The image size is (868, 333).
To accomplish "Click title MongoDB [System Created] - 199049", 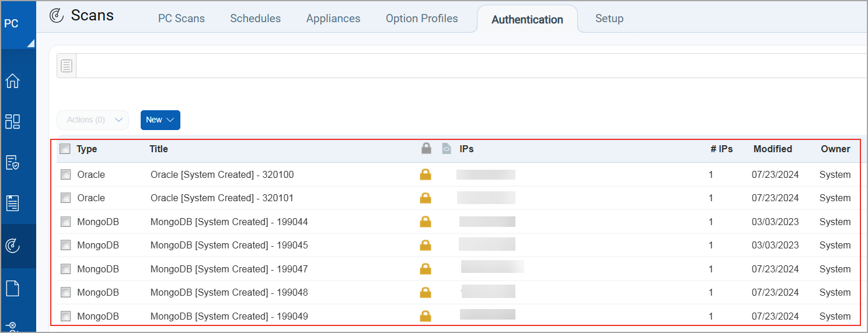I will [x=229, y=316].
